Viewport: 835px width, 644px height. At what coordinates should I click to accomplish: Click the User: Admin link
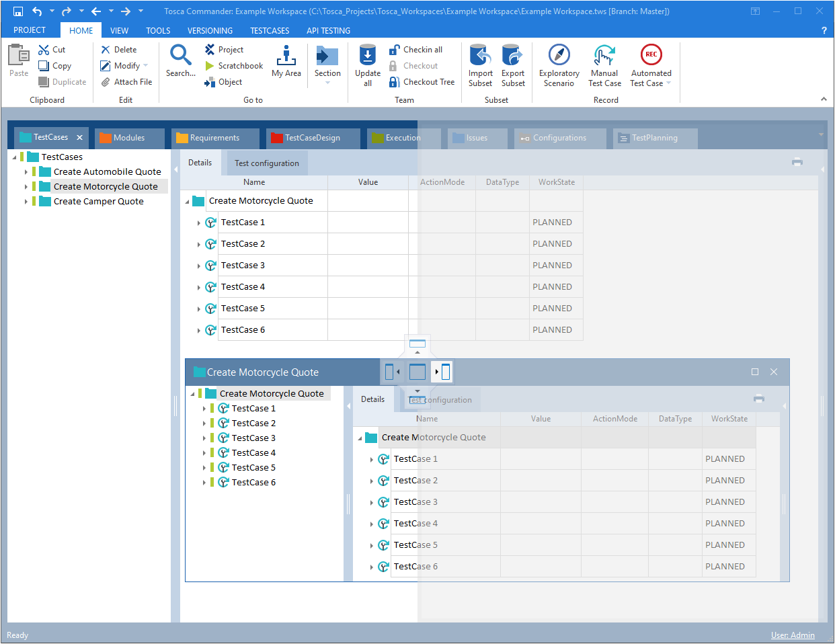(793, 635)
